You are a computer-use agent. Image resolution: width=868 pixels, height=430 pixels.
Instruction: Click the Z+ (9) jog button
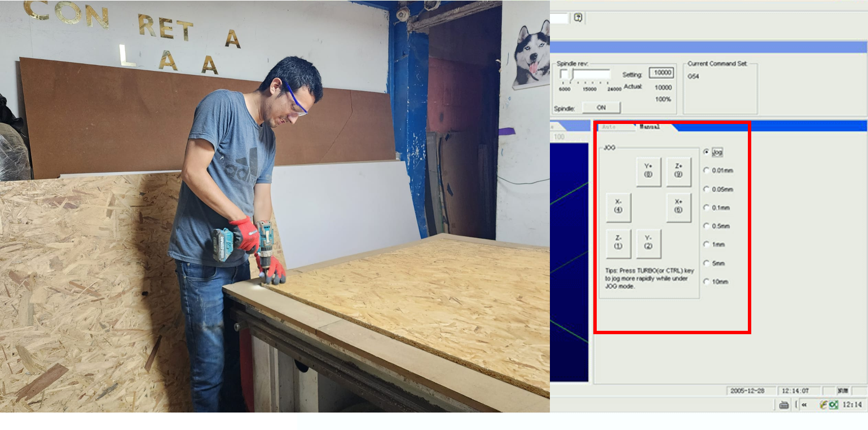pos(678,172)
